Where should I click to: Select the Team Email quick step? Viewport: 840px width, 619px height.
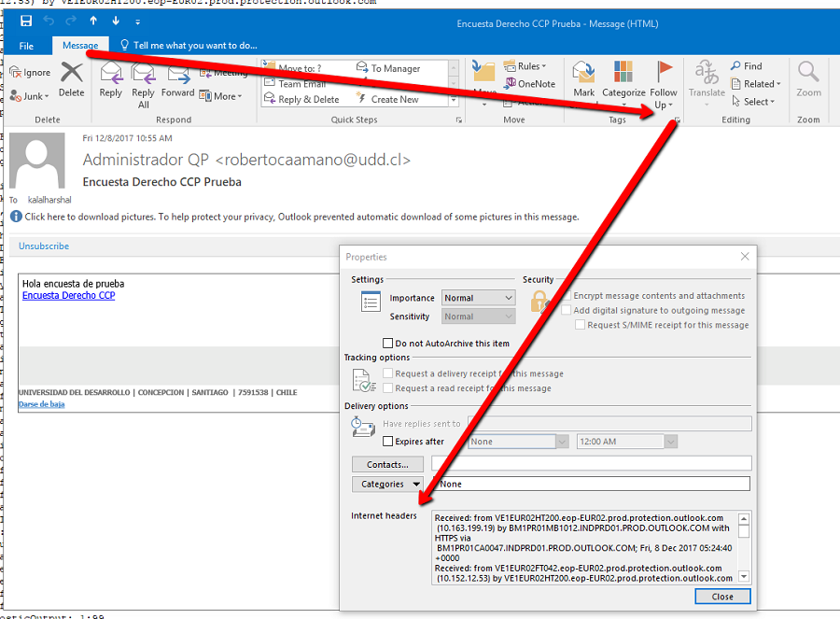point(295,84)
